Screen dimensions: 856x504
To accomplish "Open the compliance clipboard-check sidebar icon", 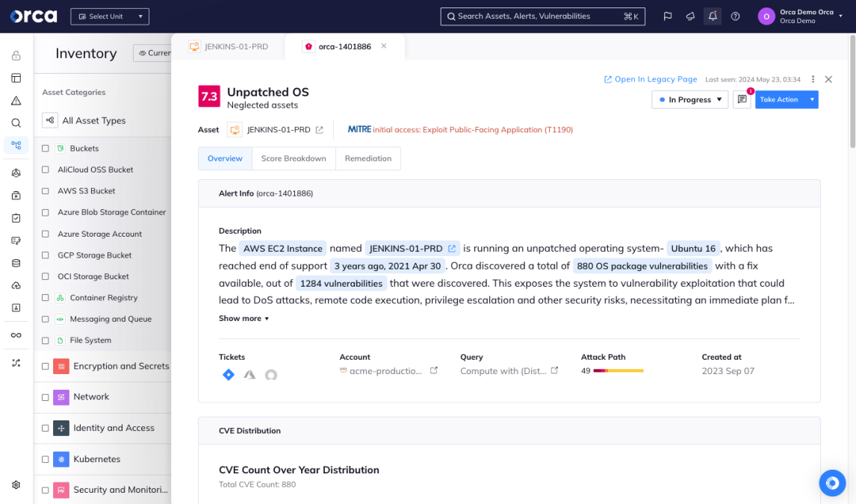I will coord(16,218).
